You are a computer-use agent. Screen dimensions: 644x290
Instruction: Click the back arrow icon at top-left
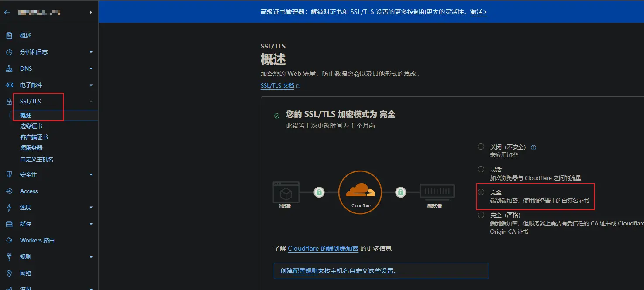pyautogui.click(x=7, y=13)
